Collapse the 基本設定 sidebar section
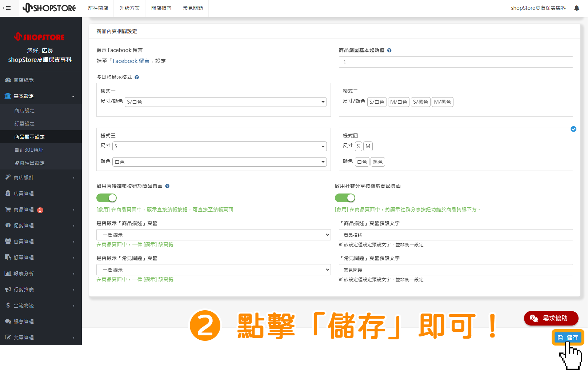 coord(41,96)
